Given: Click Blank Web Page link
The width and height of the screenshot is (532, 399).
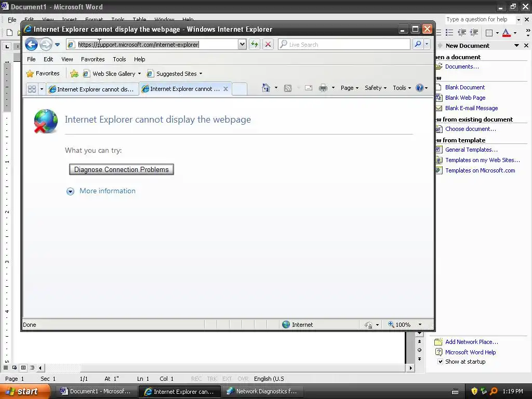Looking at the screenshot, I should point(465,98).
